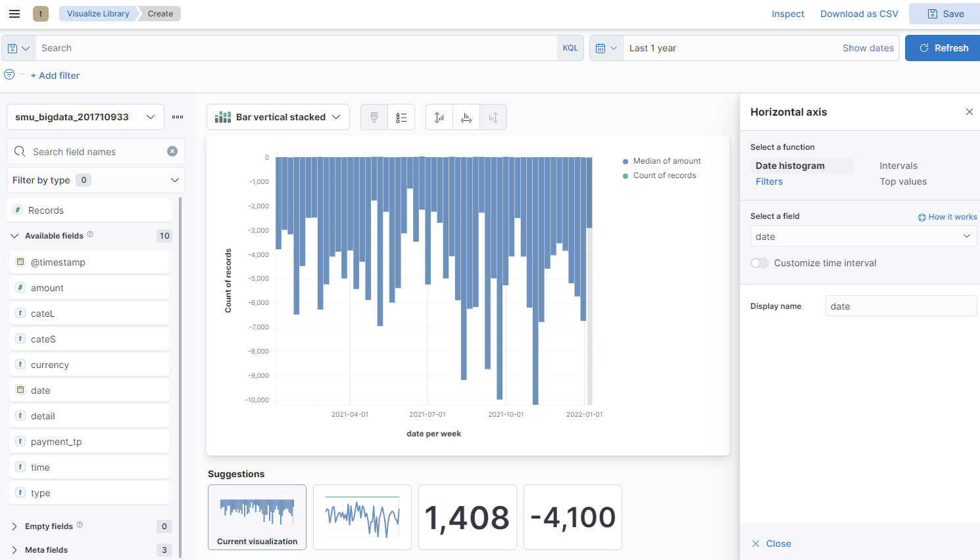
Task: Open the index pattern dropdown
Action: tap(86, 117)
